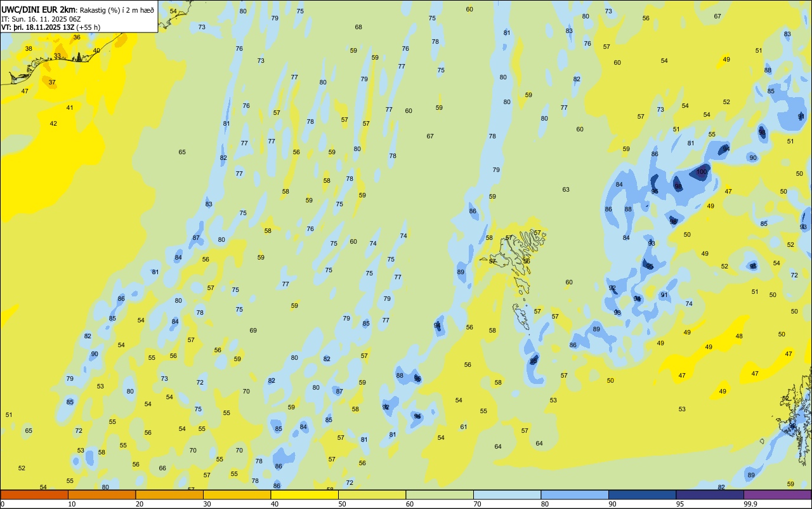
Task: Click the light blue 70–80 legend swatch
Action: tap(507, 494)
